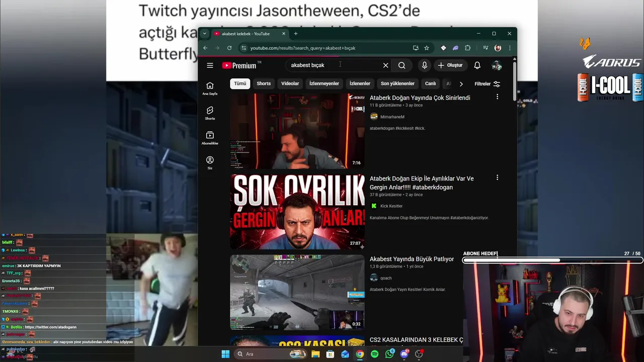Click the taskbar Ara search box
The width and height of the screenshot is (644, 362).
pyautogui.click(x=272, y=354)
